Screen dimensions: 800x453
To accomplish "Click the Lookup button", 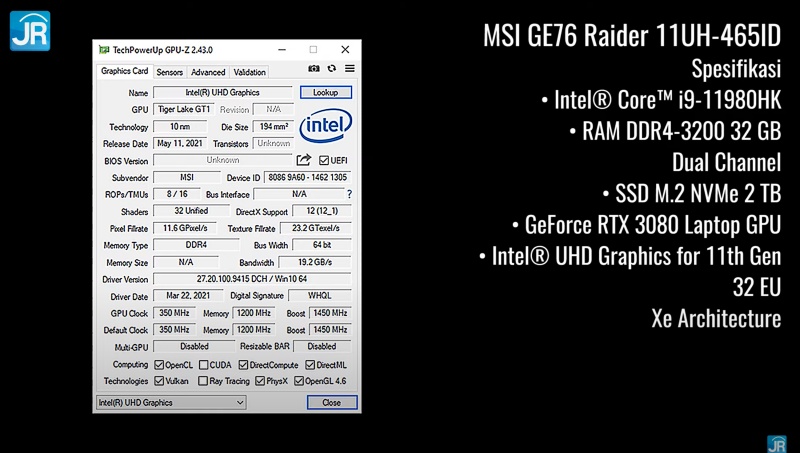I will click(x=325, y=92).
